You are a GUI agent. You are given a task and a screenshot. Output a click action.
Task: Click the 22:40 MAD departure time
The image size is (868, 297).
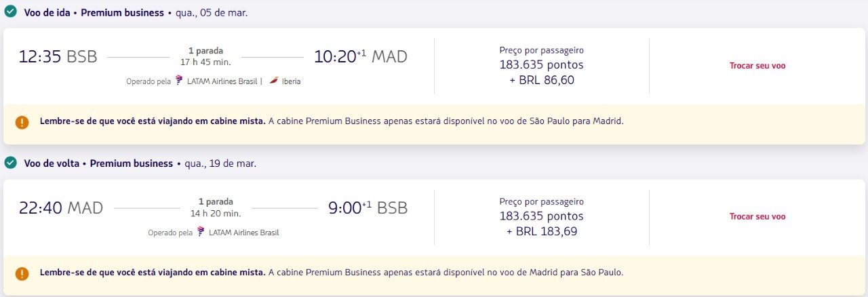[61, 207]
